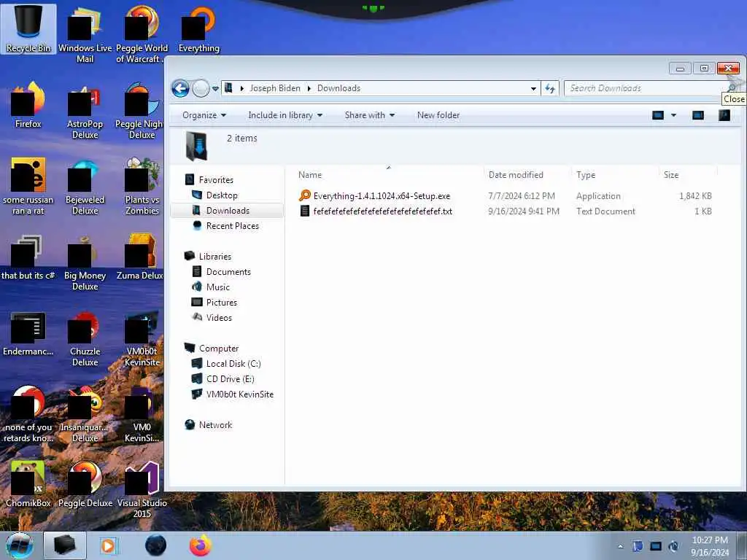This screenshot has height=560, width=747.
Task: Open 'some russian ran a rat' desktop icon
Action: click(28, 187)
